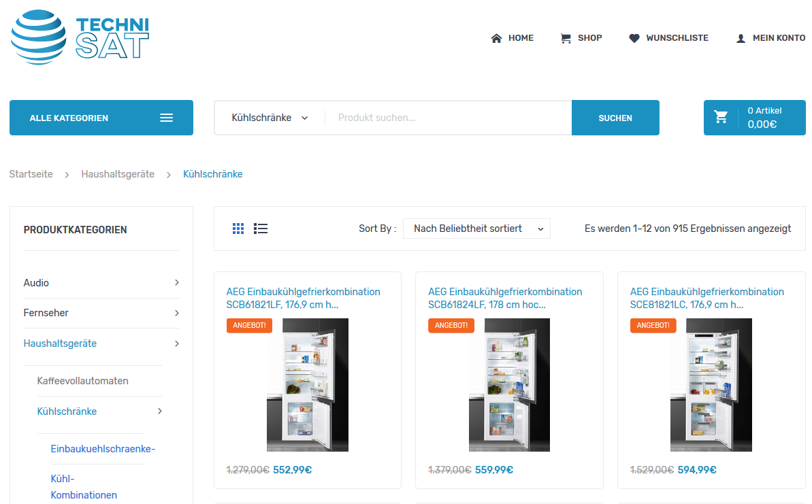Click the Kühlschränke breadcrumb link

click(213, 174)
